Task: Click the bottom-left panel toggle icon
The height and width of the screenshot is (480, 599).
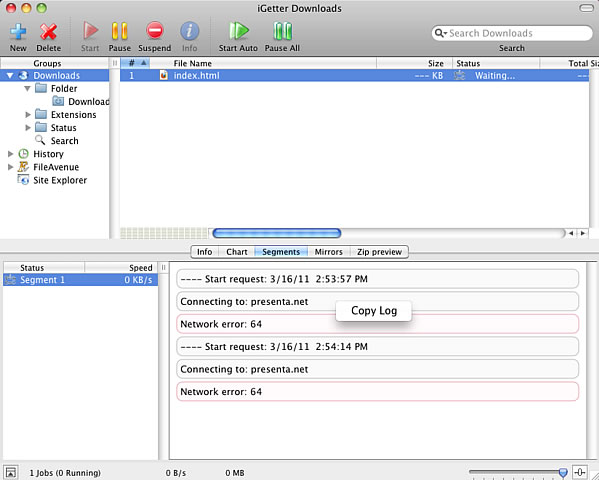Action: pyautogui.click(x=11, y=472)
